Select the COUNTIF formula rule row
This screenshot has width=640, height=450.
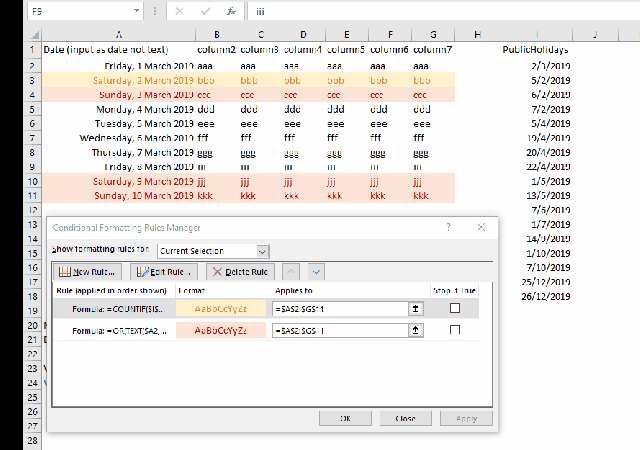point(266,309)
